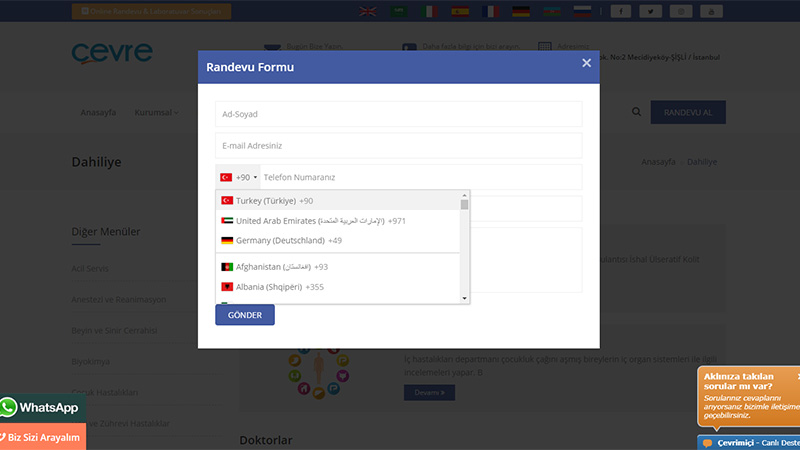Image resolution: width=800 pixels, height=450 pixels.
Task: Click country list scroll up arrow
Action: point(464,195)
